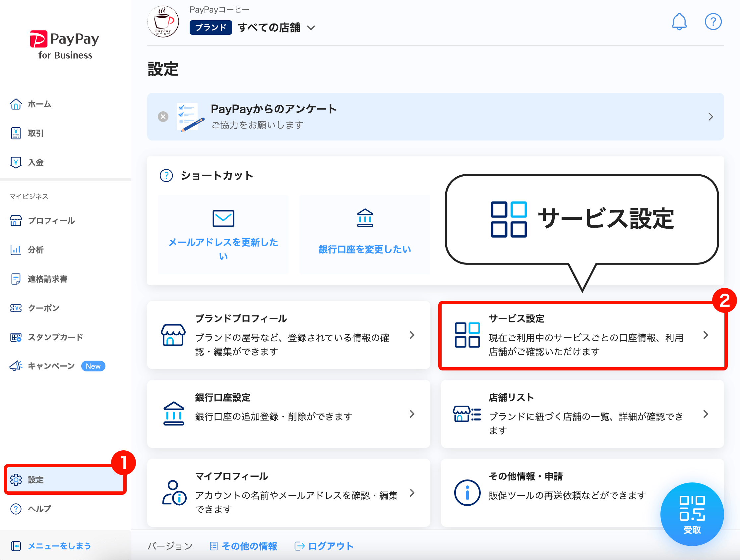Click the bank building shortcut icon
Screen dimensions: 740x560
(x=365, y=218)
